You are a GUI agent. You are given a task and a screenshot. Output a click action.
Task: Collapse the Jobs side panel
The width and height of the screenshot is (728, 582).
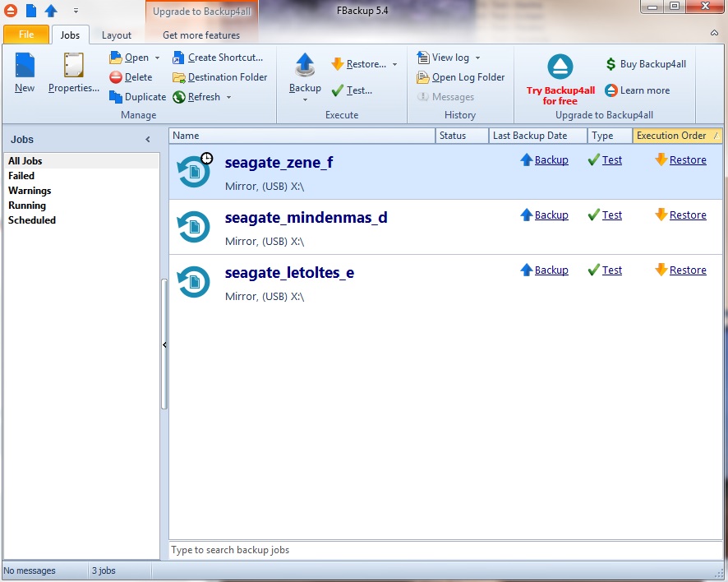tap(148, 140)
